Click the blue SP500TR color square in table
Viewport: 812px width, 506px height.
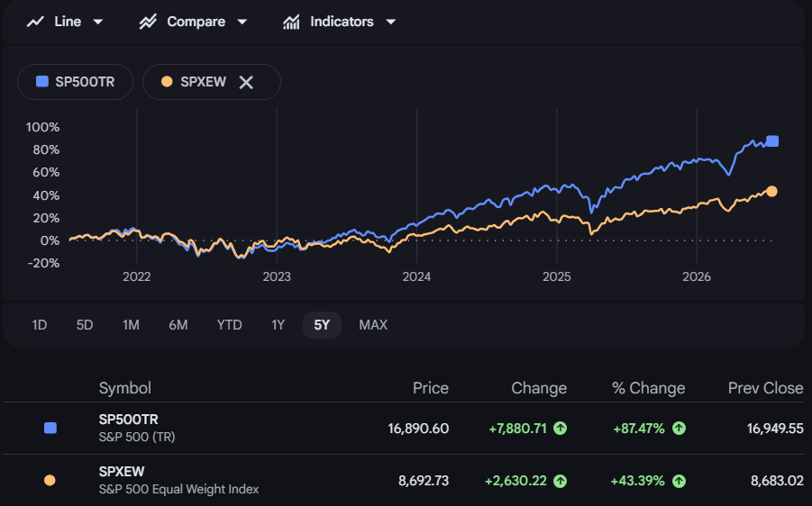point(50,429)
